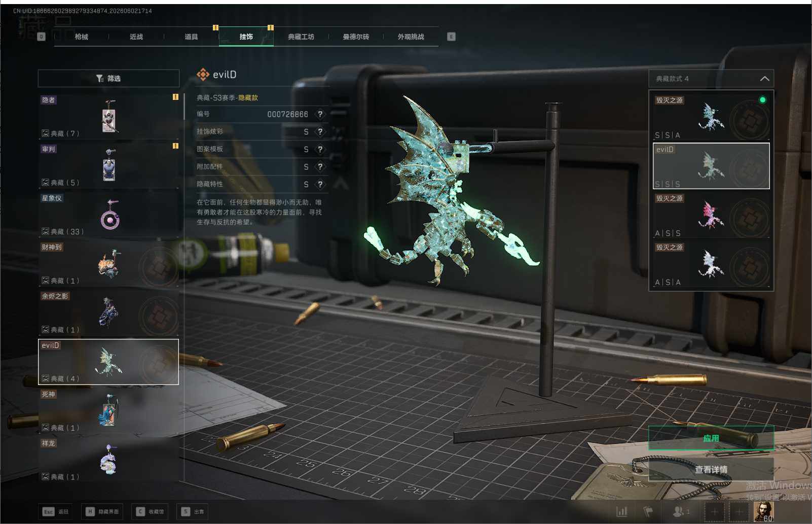Switch to the 近战 tab
812x524 pixels.
point(136,37)
